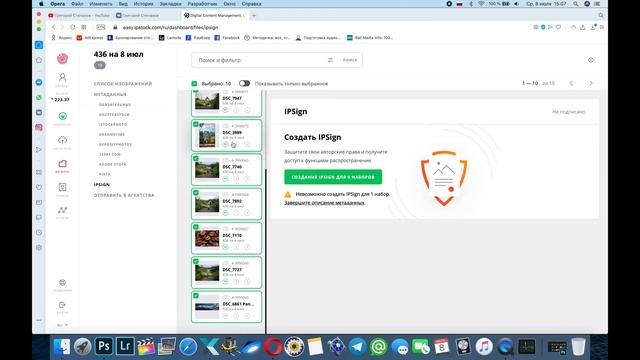640x360 pixels.
Task: Launch Lightroom from the dock
Action: (125, 347)
